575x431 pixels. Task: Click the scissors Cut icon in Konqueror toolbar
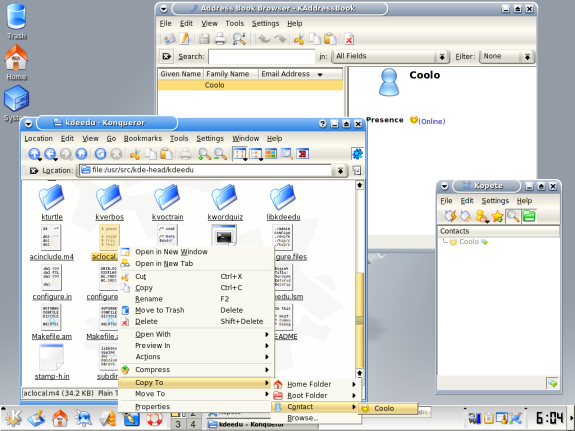(135, 154)
